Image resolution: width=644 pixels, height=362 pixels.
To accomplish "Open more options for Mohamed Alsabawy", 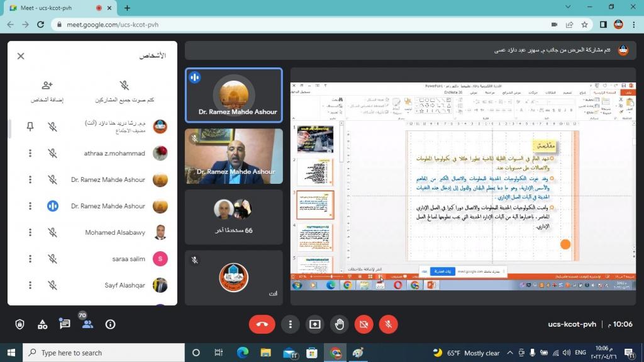I will [x=30, y=232].
